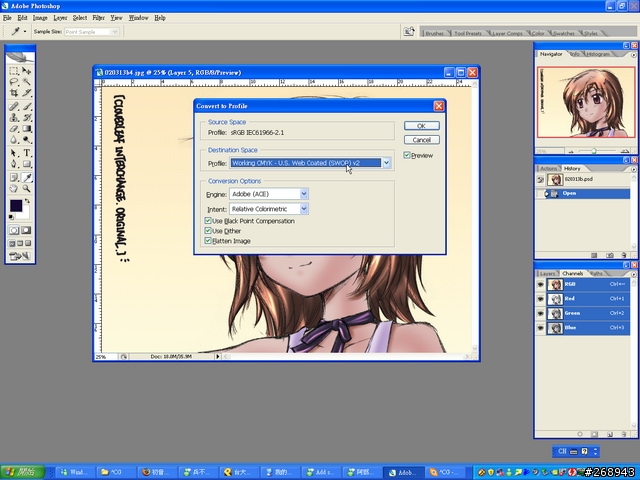Select the Move tool
The width and height of the screenshot is (640, 480).
[x=27, y=71]
